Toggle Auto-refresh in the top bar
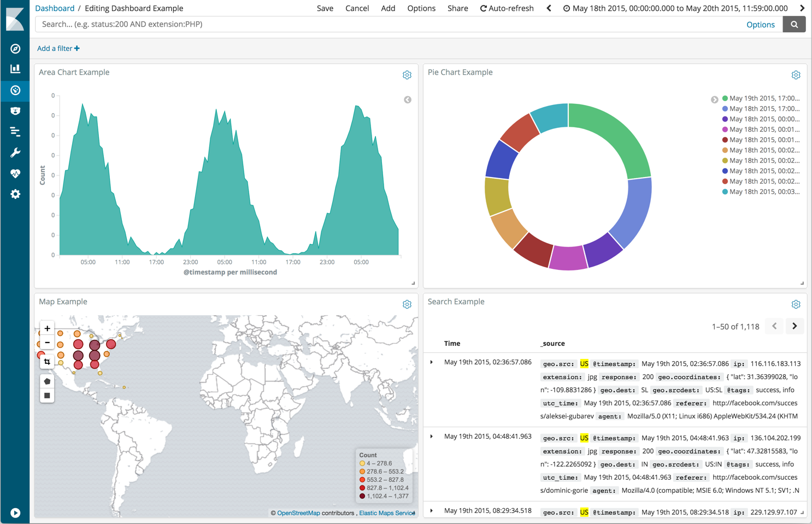The height and width of the screenshot is (524, 812). (506, 8)
